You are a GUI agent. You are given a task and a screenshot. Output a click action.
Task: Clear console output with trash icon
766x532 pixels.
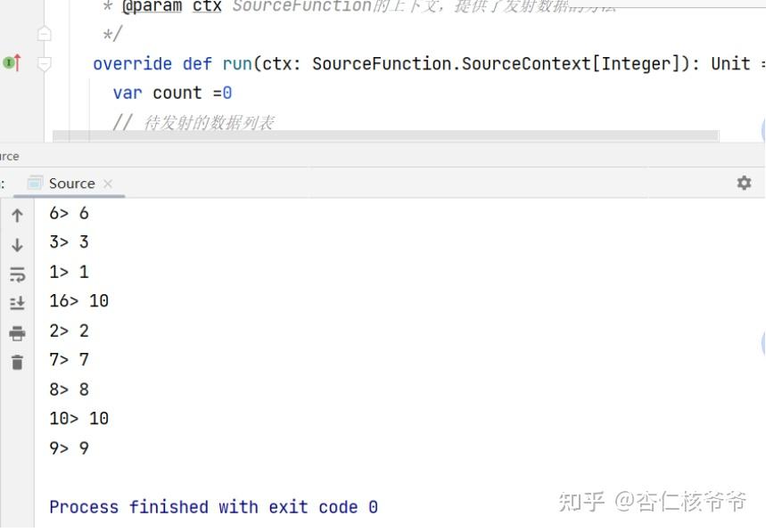[x=17, y=362]
